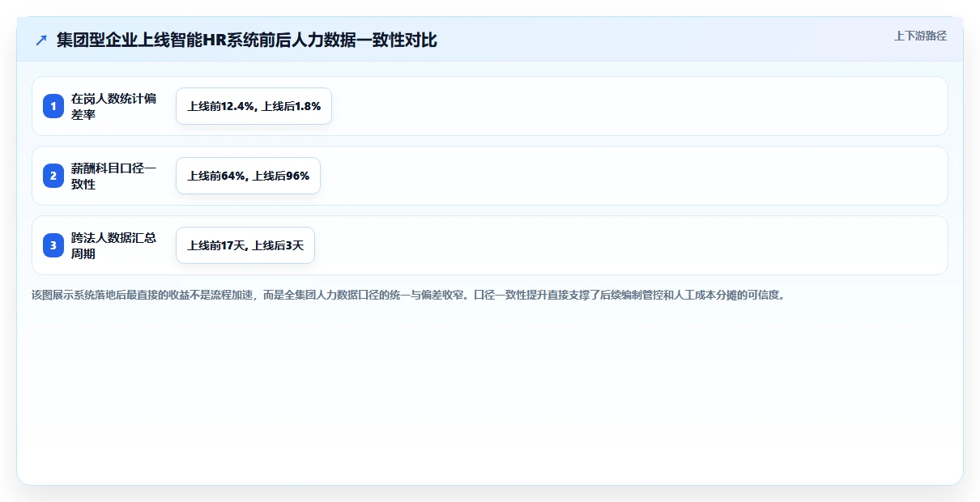Click the trend arrow icon beside the title
Viewport: 980px width, 502px height.
coord(41,40)
